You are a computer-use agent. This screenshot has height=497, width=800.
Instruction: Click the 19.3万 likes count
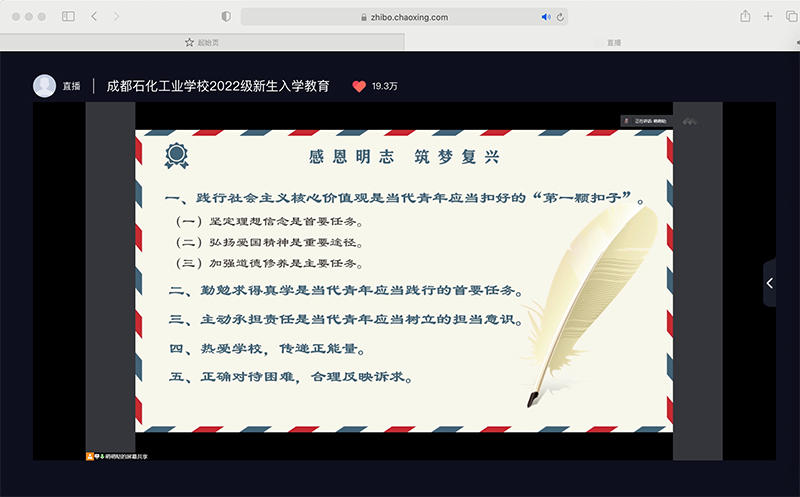point(385,87)
